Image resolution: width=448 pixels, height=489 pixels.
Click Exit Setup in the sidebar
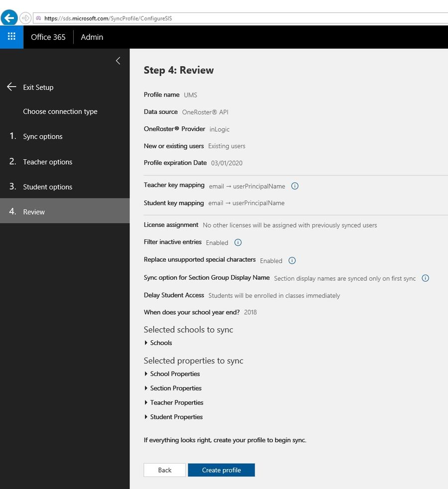coord(38,87)
